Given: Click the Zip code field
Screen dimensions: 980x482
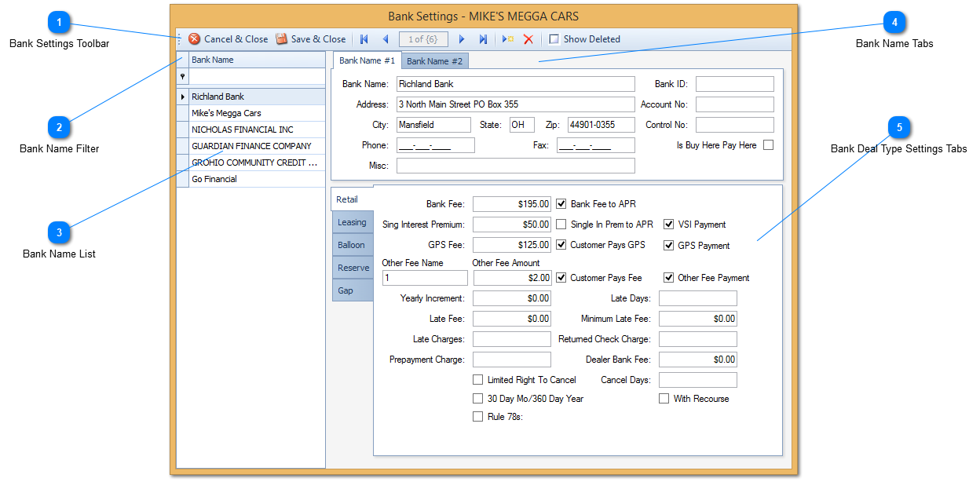Looking at the screenshot, I should point(601,125).
